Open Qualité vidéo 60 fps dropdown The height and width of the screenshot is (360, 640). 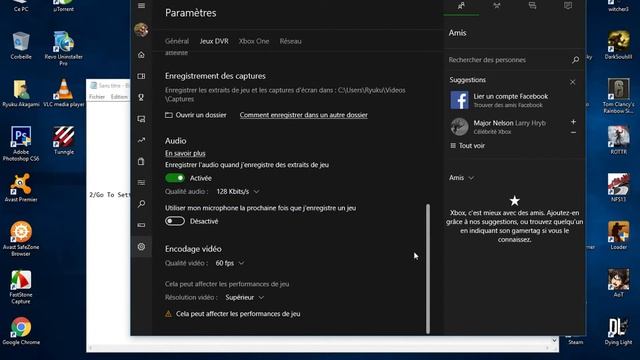229,263
